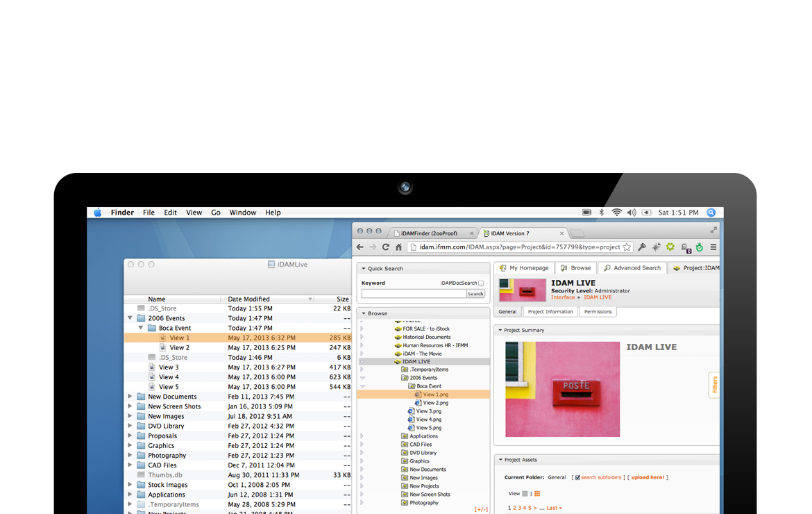Select the Permissions tab

(x=598, y=312)
